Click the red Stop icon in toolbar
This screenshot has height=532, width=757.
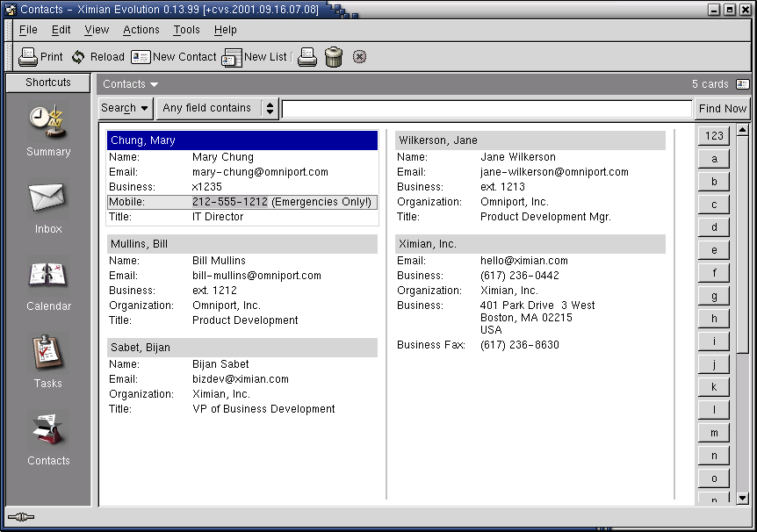359,57
